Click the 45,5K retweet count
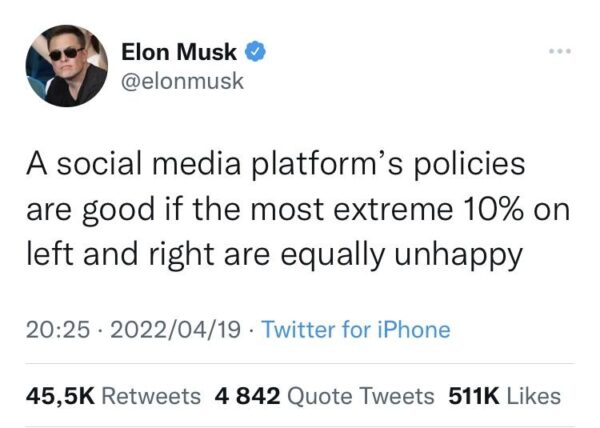The image size is (600, 428). 59,395
